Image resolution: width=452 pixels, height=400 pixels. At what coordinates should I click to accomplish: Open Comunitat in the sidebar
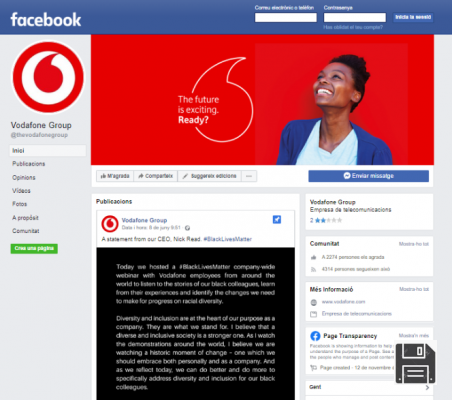click(26, 231)
